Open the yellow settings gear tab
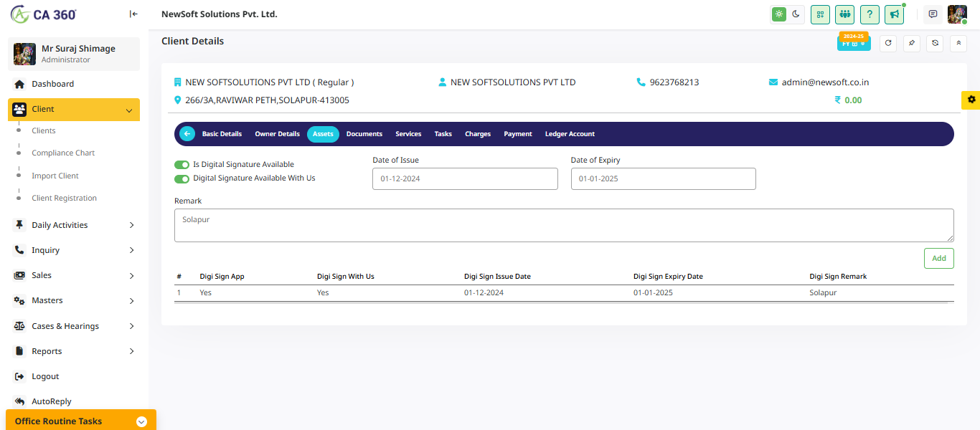Screen dimensions: 980x430 971,100
